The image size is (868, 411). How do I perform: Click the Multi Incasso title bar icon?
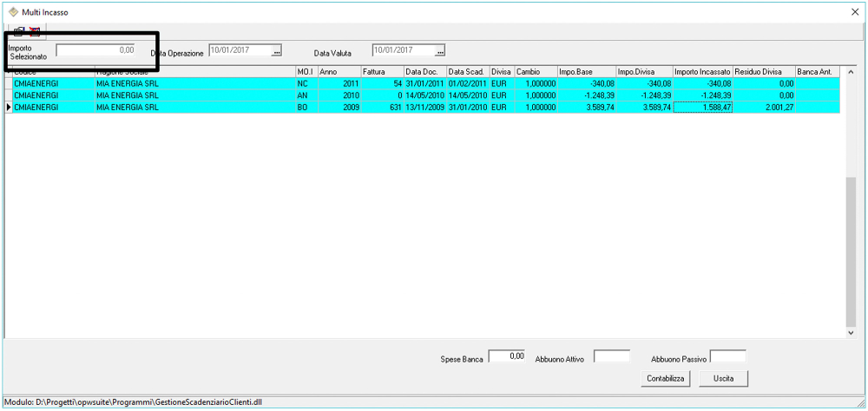coord(13,12)
